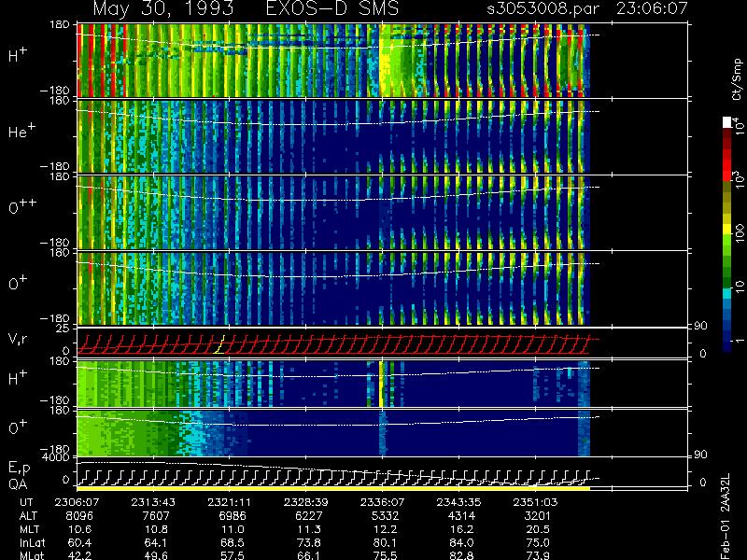Viewport: 747px width, 560px height.
Task: Click altitude value 6986
Action: pos(233,516)
